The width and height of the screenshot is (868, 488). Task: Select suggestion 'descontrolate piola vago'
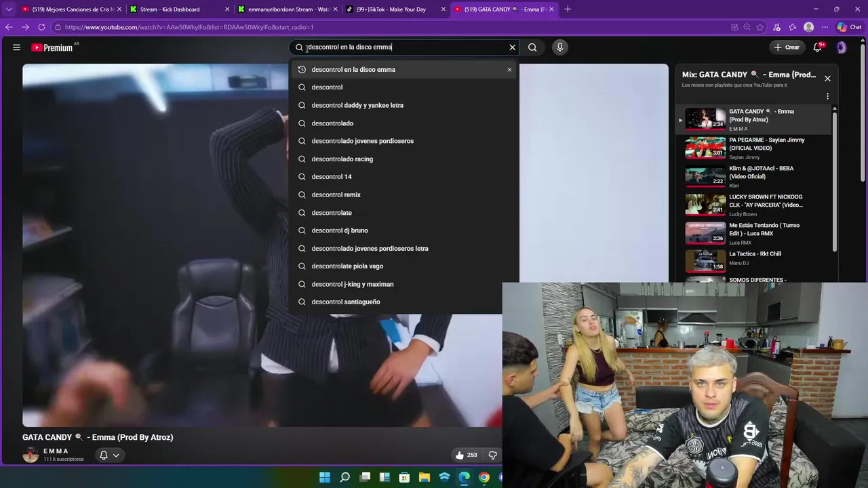click(x=405, y=266)
